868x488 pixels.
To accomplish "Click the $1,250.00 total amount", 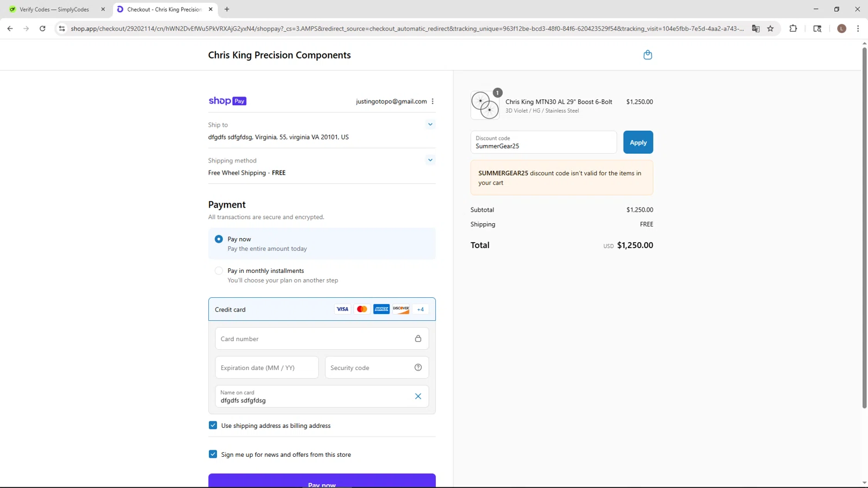I will tap(635, 245).
